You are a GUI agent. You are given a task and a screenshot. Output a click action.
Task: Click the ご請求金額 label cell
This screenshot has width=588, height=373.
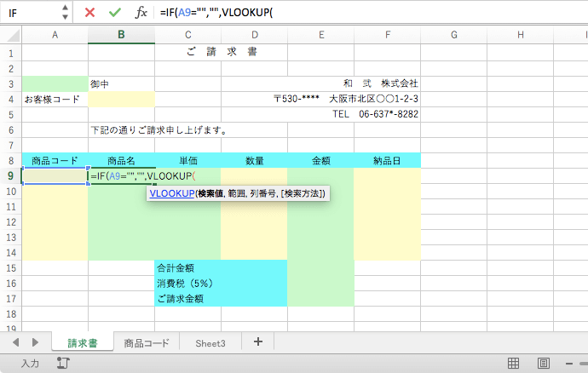pyautogui.click(x=187, y=299)
